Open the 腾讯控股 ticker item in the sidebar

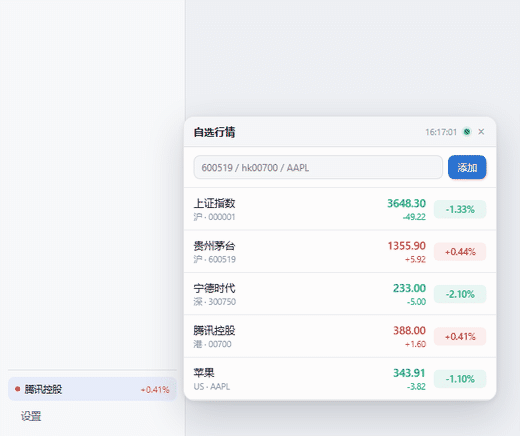coord(92,389)
